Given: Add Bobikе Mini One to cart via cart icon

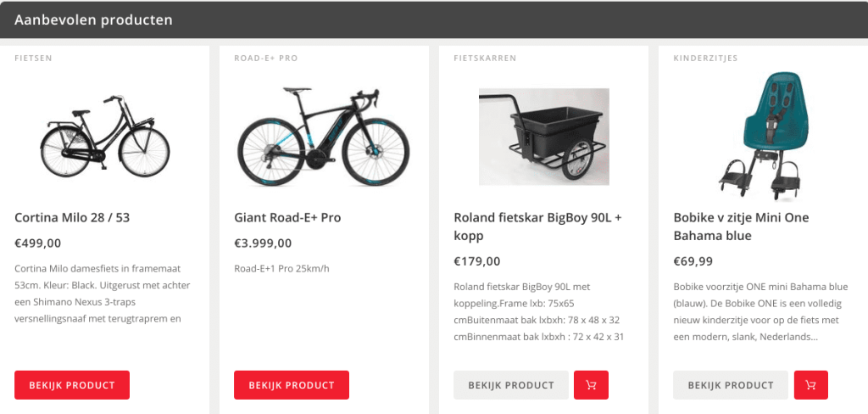Looking at the screenshot, I should click(810, 384).
